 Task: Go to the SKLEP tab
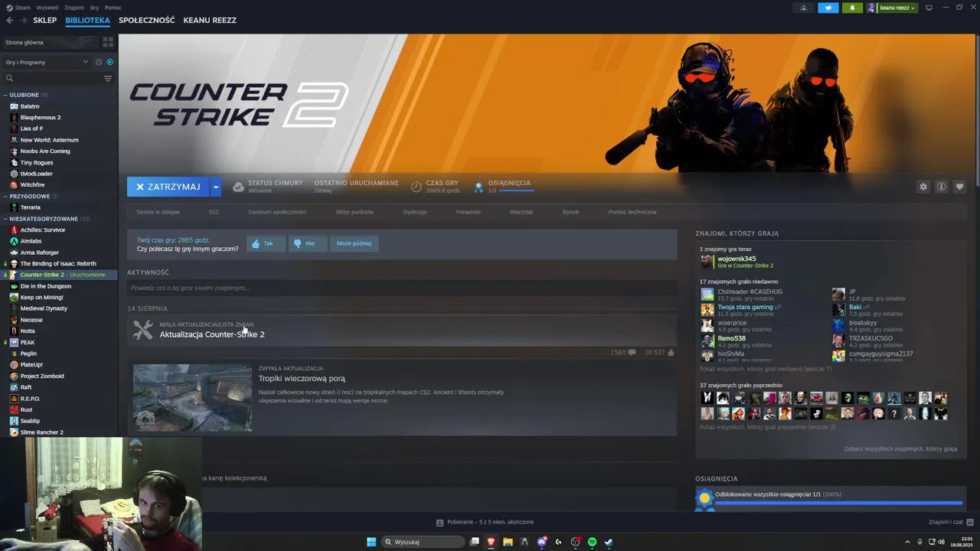[45, 21]
